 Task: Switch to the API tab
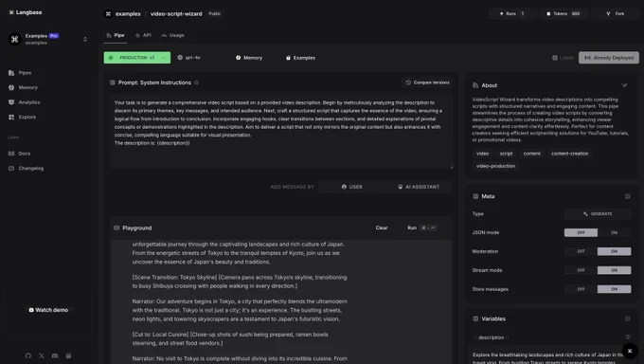coord(143,35)
